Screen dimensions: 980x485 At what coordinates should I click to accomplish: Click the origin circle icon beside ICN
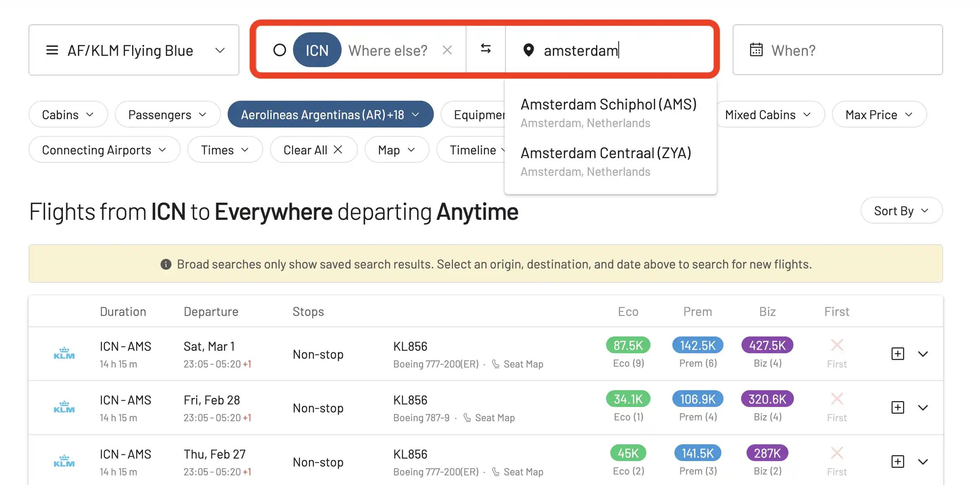click(x=280, y=50)
